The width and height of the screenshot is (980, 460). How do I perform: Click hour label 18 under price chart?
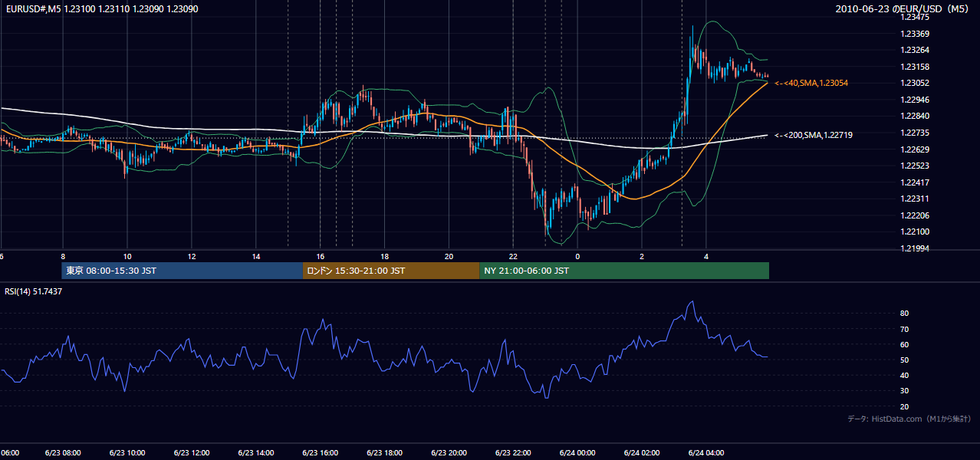click(x=385, y=257)
